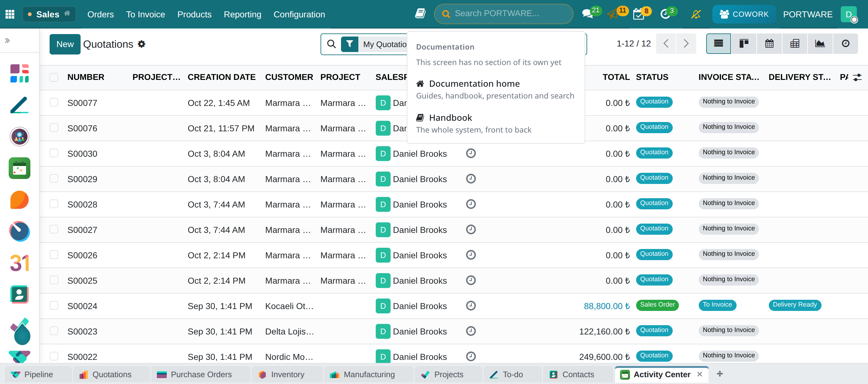Select the S00024 row checkbox
Image resolution: width=868 pixels, height=384 pixels.
pyautogui.click(x=54, y=305)
